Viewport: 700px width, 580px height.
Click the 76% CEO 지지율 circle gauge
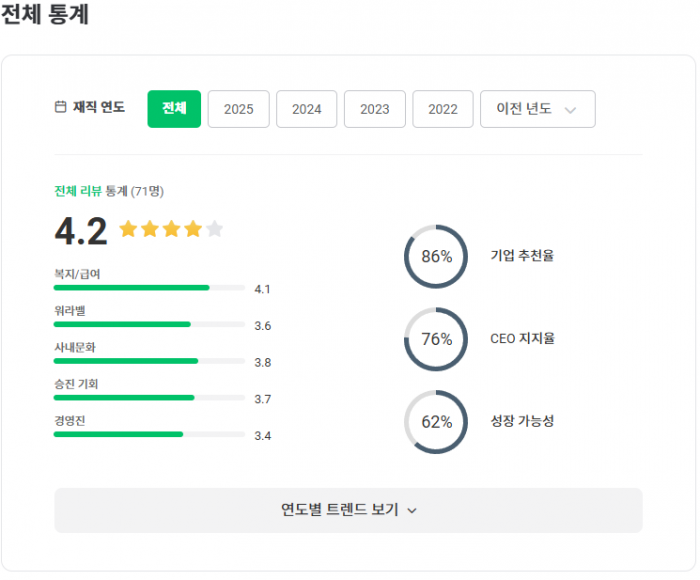[x=436, y=339]
